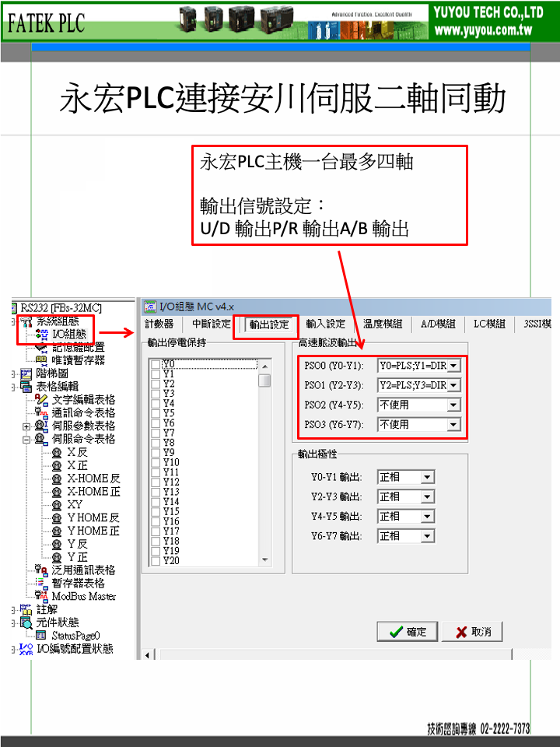Switch to the A/D模組 tab
This screenshot has height=747, width=560.
438,324
